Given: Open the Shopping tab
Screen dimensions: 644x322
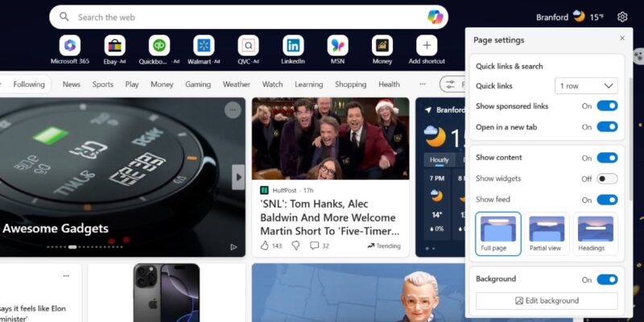Looking at the screenshot, I should point(350,85).
